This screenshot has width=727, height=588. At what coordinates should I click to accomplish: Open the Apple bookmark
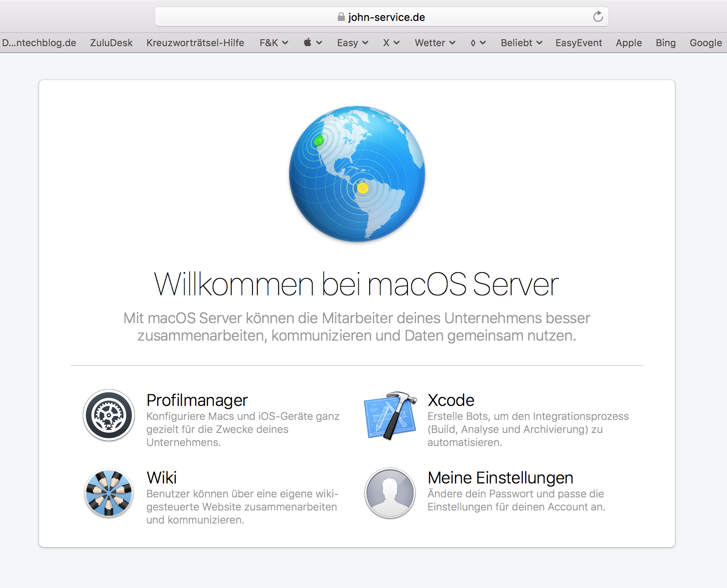(x=629, y=43)
